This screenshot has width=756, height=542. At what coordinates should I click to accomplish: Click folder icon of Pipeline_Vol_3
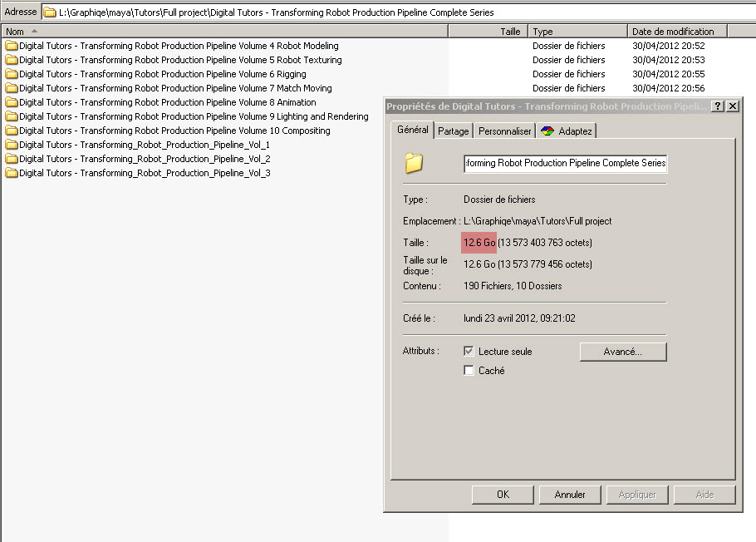(x=12, y=173)
